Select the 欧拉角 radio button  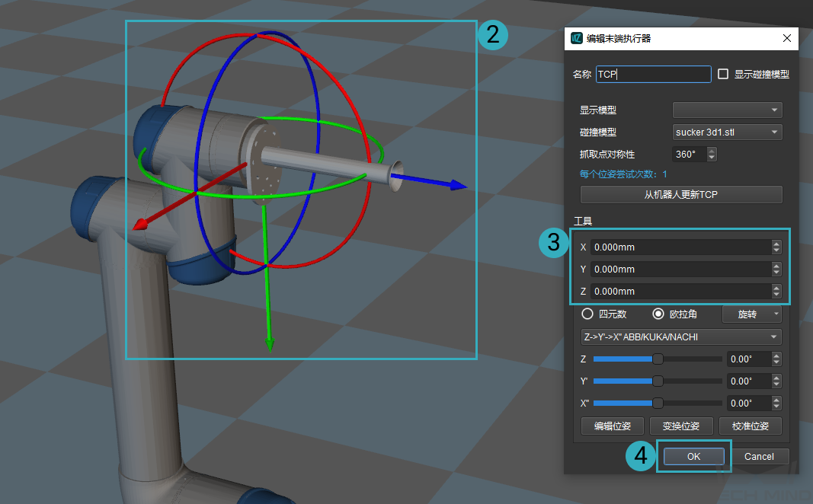coord(658,314)
